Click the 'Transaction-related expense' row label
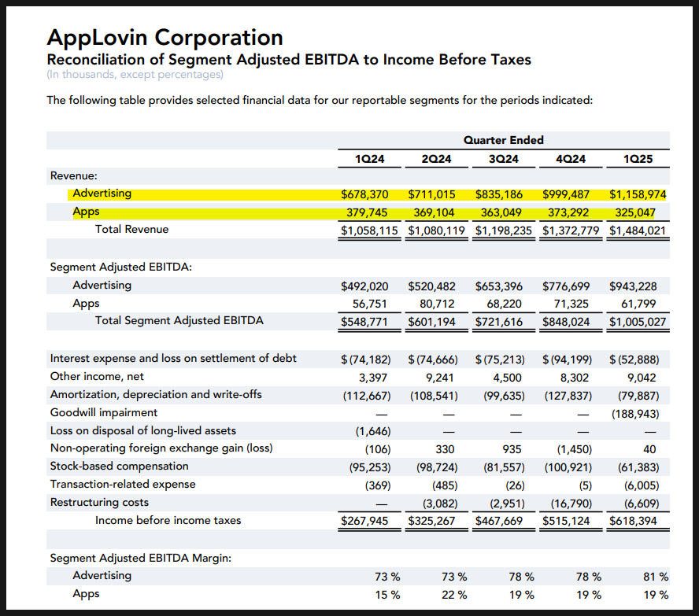This screenshot has width=699, height=616. [x=123, y=485]
